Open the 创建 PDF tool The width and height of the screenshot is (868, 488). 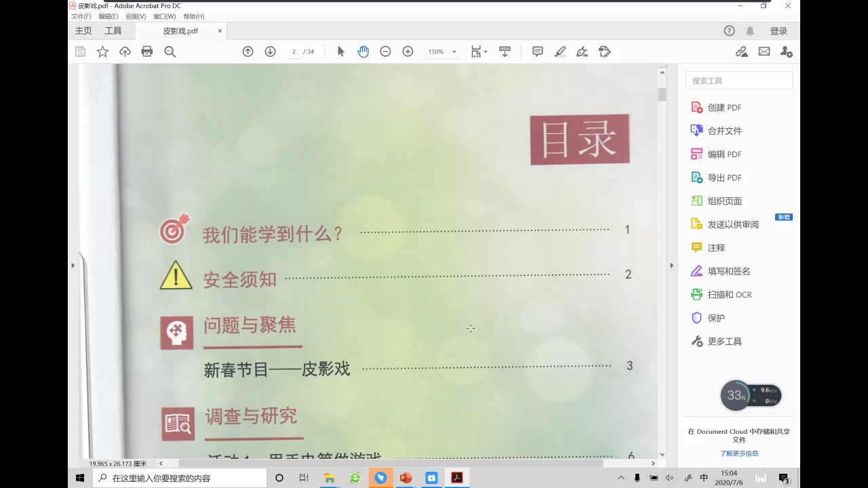coord(725,107)
